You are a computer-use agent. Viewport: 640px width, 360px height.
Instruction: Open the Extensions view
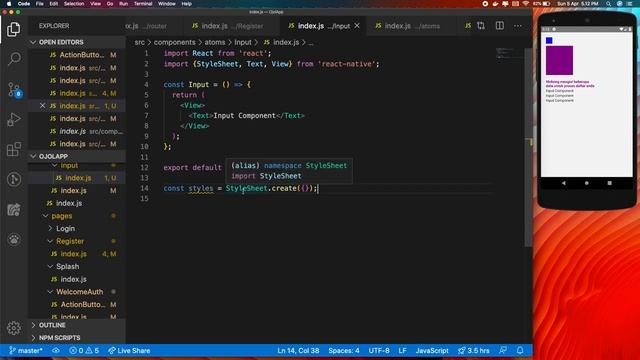pos(14,149)
